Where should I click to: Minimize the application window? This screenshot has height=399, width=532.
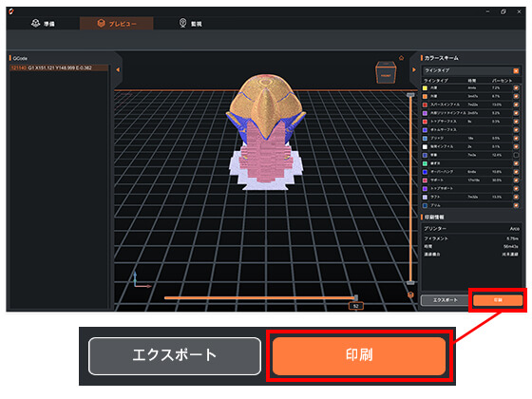pyautogui.click(x=487, y=11)
